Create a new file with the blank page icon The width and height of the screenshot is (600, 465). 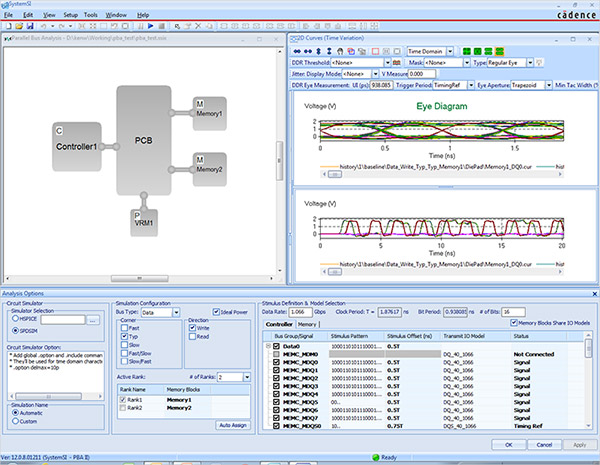8,26
